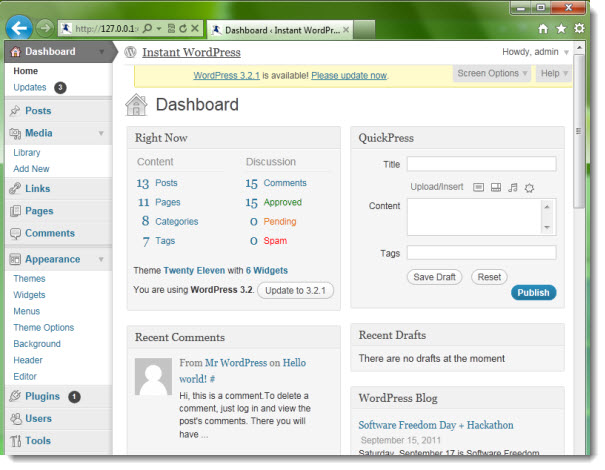The height and width of the screenshot is (470, 605).
Task: Click the browser back arrow button
Action: 19,28
